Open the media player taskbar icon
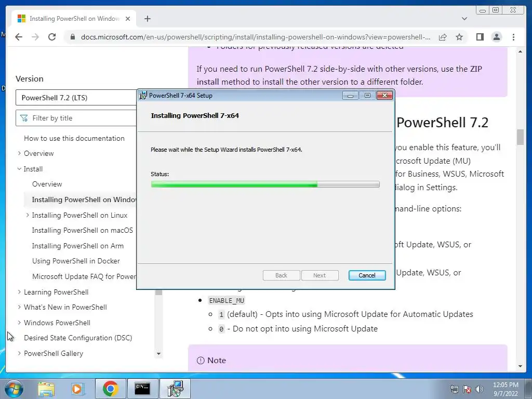 (77, 389)
